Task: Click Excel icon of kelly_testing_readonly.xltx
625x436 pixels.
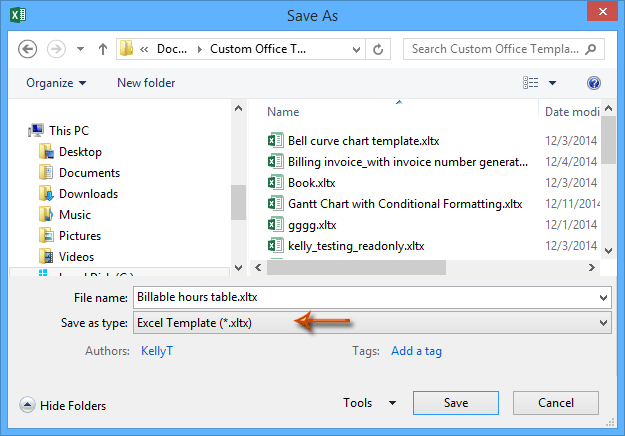Action: [275, 245]
